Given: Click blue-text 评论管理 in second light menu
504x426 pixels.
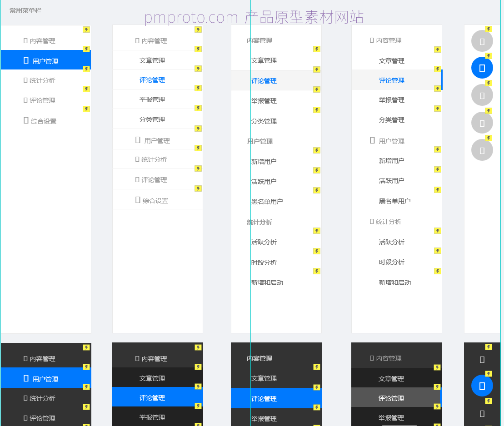Looking at the screenshot, I should coord(152,80).
